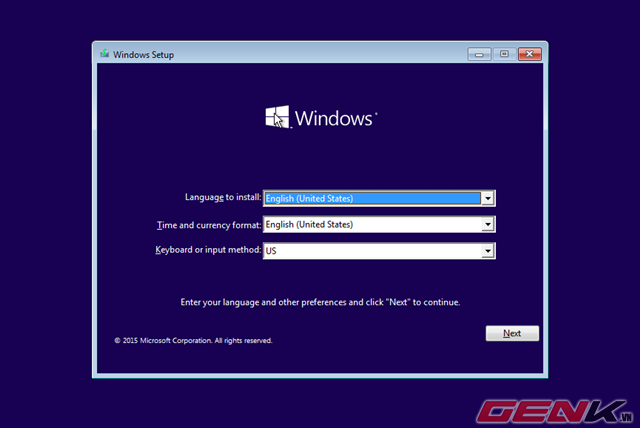Minimize the Windows Setup window

tap(479, 54)
